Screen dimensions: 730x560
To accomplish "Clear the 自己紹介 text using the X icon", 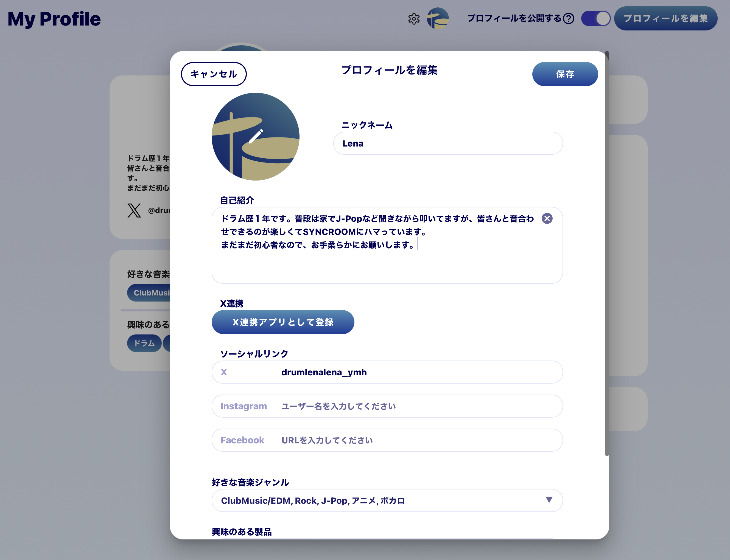I will pos(547,218).
